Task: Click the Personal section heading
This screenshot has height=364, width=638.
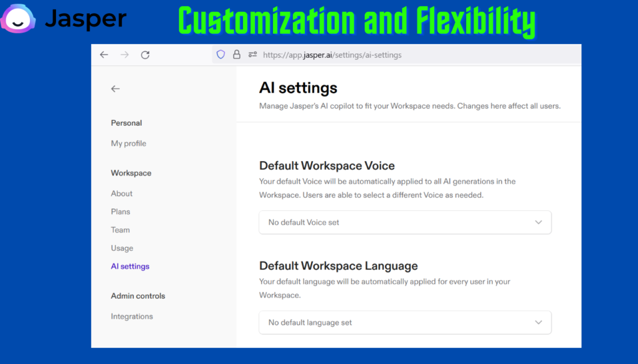Action: 126,123
